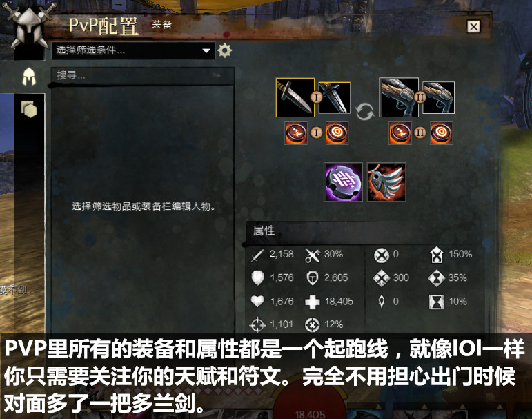The height and width of the screenshot is (419, 532).
Task: Open filter settings via the gear icon
Action: [x=225, y=50]
